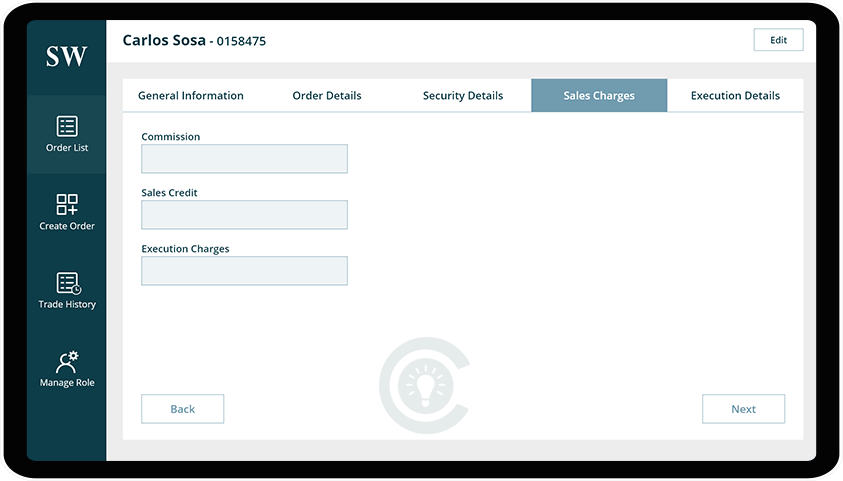The height and width of the screenshot is (481, 843).
Task: Click the Commission label
Action: tap(170, 137)
